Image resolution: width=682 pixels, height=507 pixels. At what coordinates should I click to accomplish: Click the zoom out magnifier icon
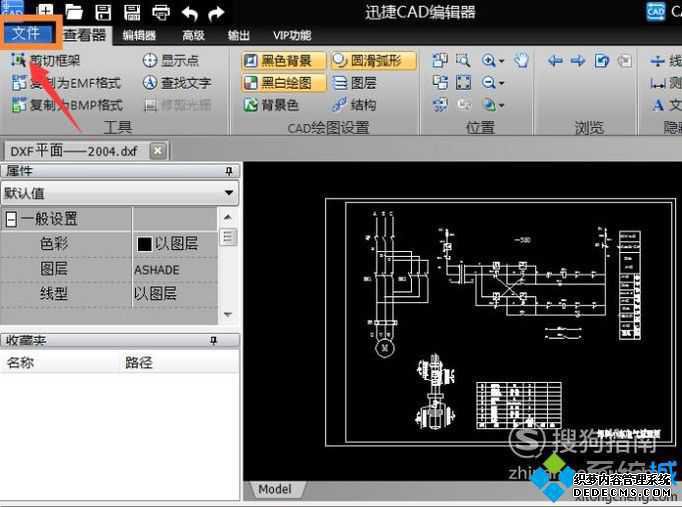coord(488,82)
